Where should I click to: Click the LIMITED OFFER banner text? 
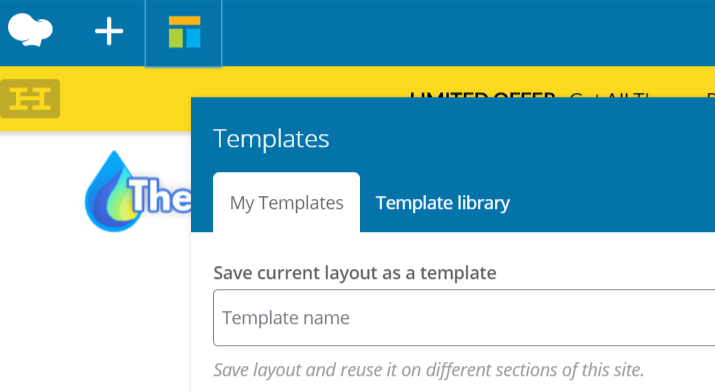tap(482, 94)
